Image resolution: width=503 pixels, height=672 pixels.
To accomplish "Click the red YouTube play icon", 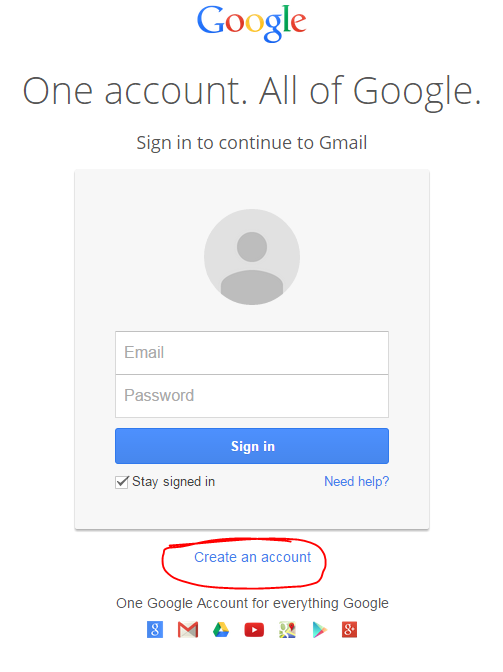I will (254, 630).
